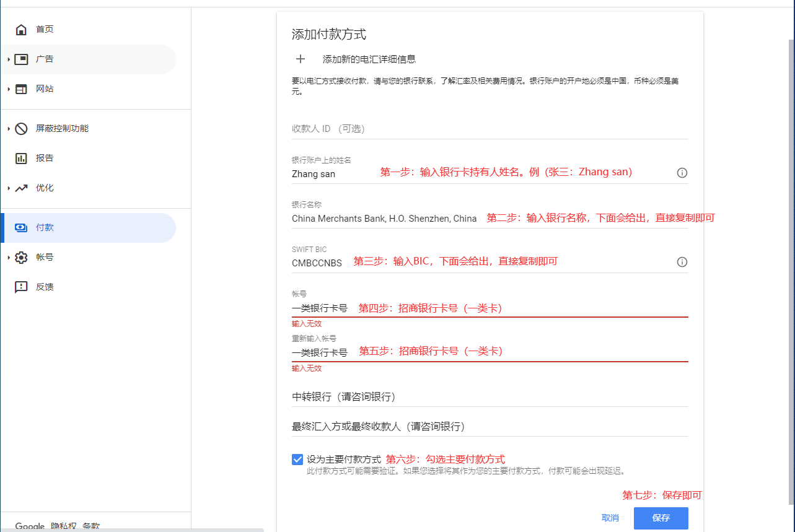Click the info icon beside account name field
Screen dimensions: 795x532
click(x=682, y=173)
